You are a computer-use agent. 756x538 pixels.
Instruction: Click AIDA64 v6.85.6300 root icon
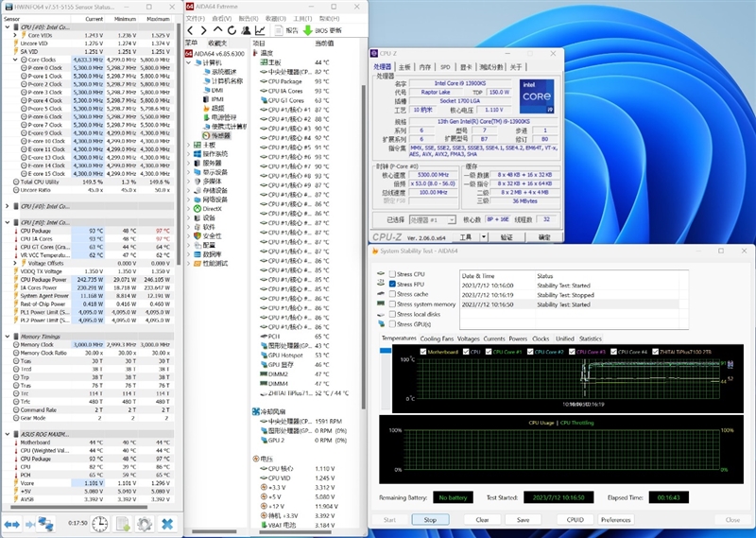tap(189, 54)
